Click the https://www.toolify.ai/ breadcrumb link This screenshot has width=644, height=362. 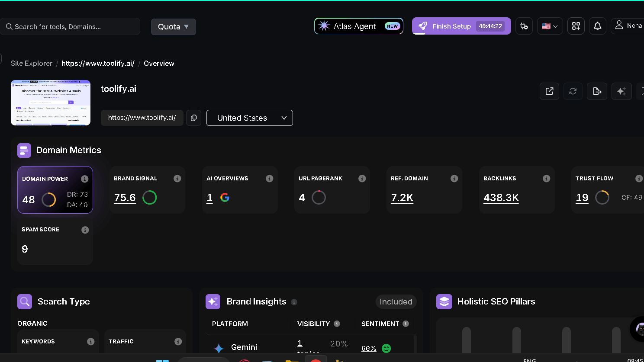[x=98, y=63]
